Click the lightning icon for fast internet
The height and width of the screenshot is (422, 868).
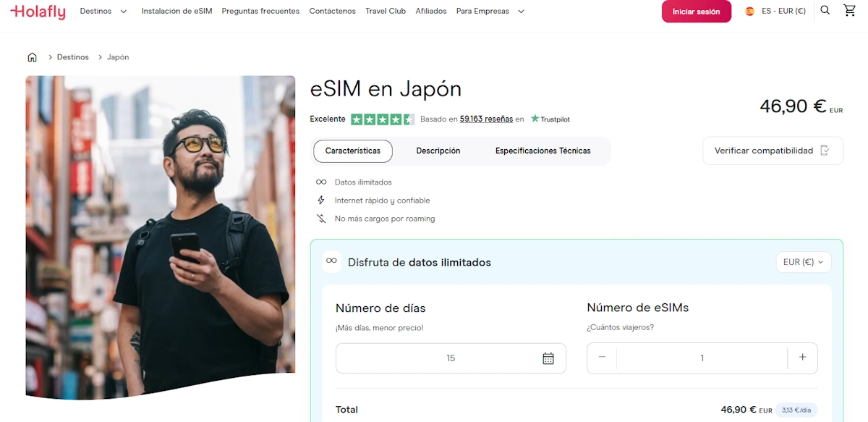coord(321,201)
